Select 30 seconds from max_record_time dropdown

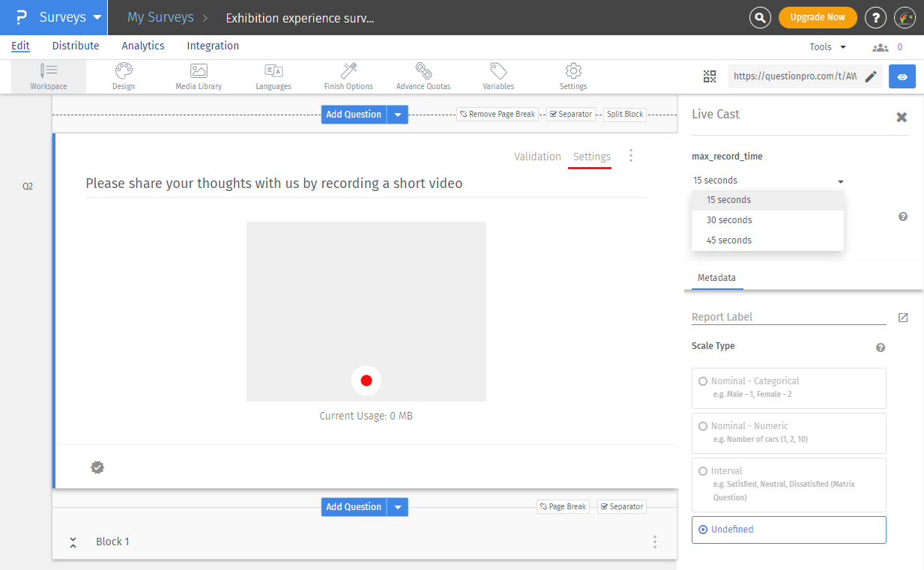pos(728,219)
